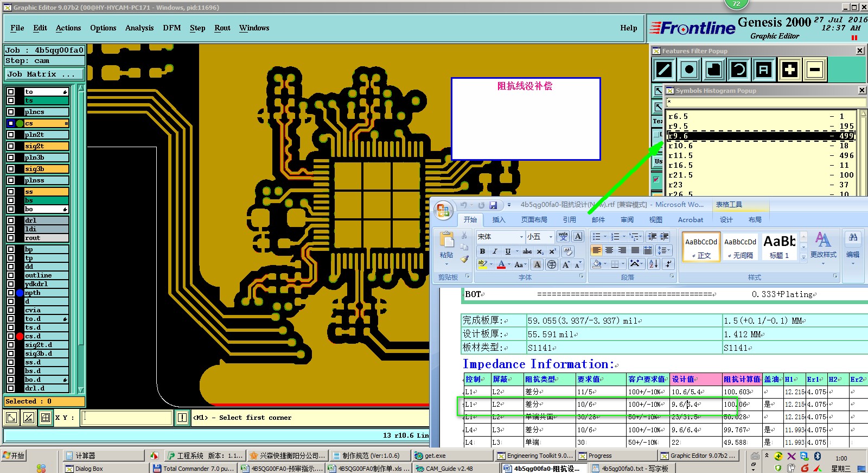The height and width of the screenshot is (473, 868).
Task: Click the XY coordinate input field
Action: pos(127,418)
